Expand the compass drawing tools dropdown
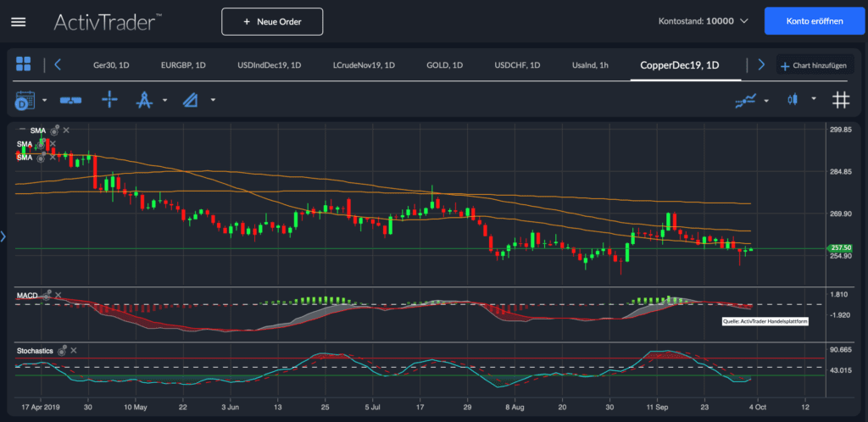Image resolution: width=868 pixels, height=422 pixels. click(165, 101)
